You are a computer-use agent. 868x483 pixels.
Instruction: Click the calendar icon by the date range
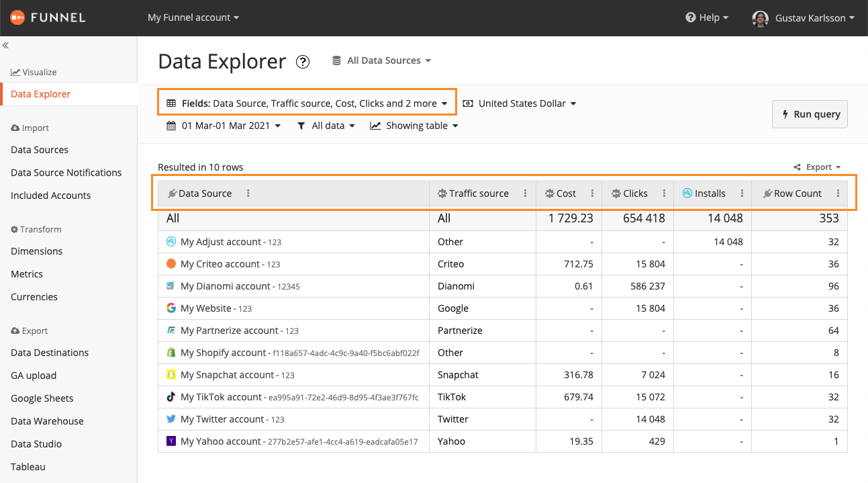[x=171, y=126]
